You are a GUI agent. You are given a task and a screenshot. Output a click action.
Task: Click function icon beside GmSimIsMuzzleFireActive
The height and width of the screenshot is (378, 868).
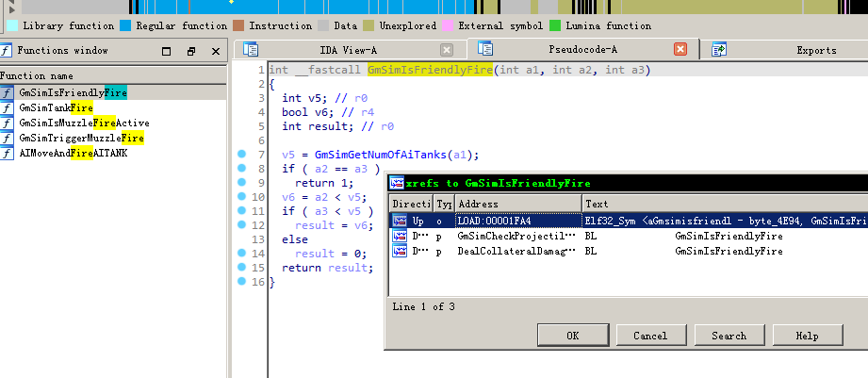6,123
